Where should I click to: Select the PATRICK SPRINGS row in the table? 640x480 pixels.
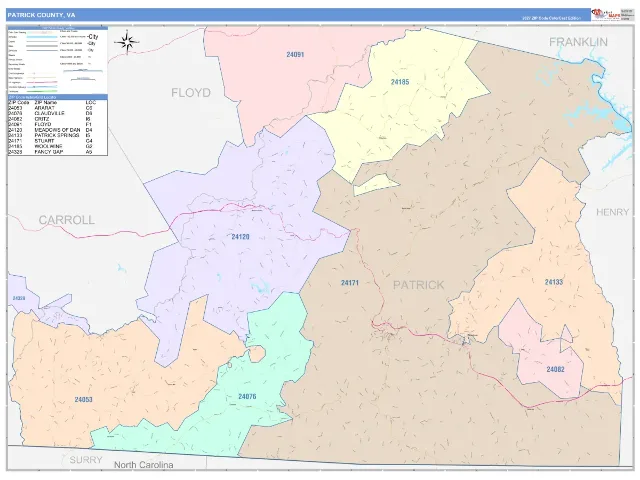(x=58, y=136)
